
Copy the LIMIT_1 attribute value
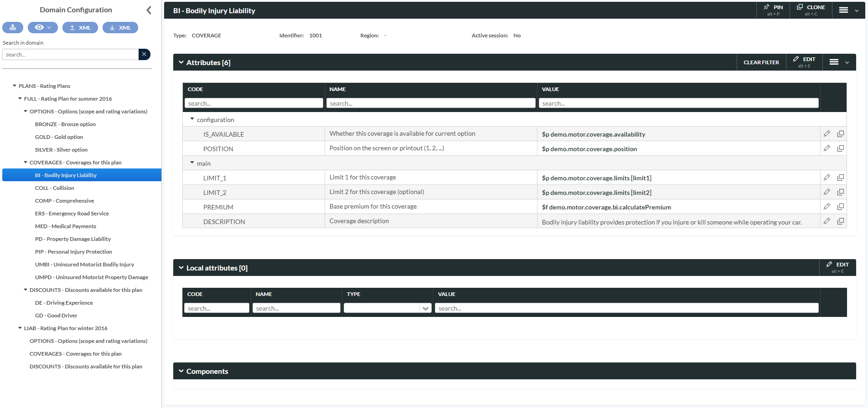841,178
